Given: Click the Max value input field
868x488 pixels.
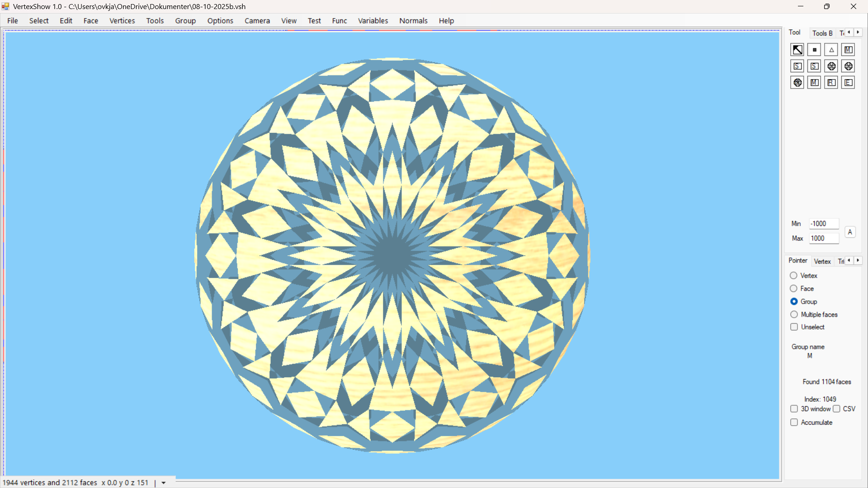Looking at the screenshot, I should 824,239.
